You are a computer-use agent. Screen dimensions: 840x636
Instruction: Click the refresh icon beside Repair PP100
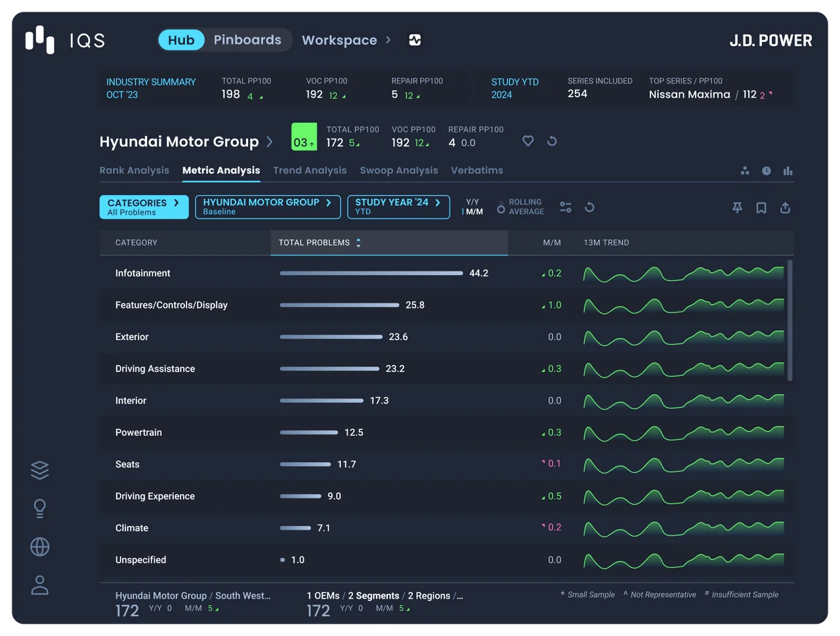pos(552,141)
